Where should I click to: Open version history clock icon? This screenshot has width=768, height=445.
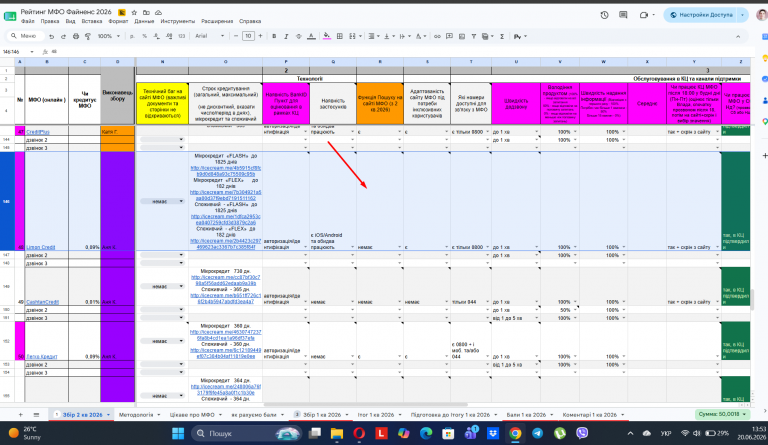coord(604,15)
